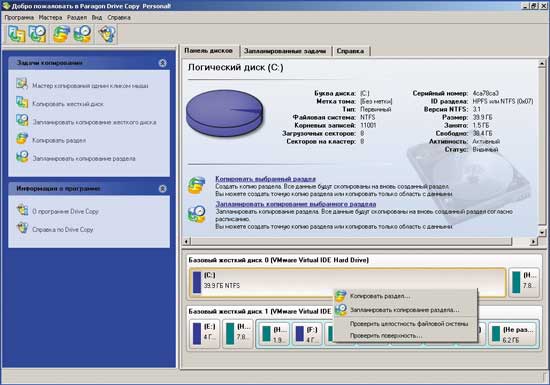Click the Задачи копирования panel title

click(x=49, y=63)
